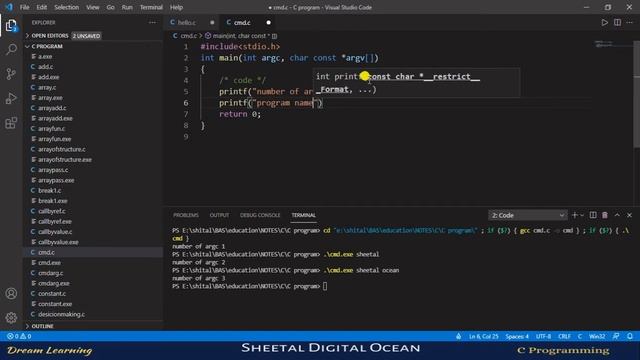640x360 pixels.
Task: Click the feedback icon in status bar
Action: (x=616, y=336)
